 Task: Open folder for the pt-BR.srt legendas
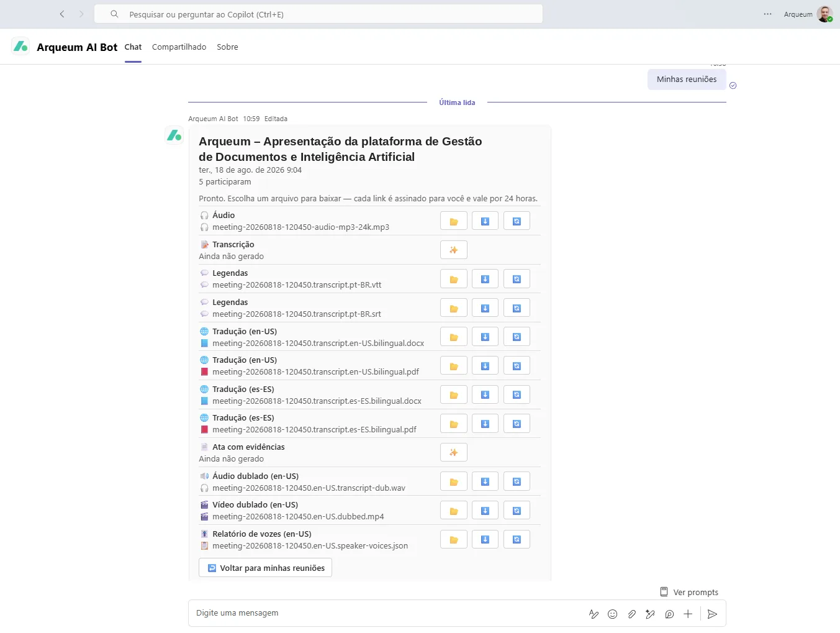(x=454, y=308)
